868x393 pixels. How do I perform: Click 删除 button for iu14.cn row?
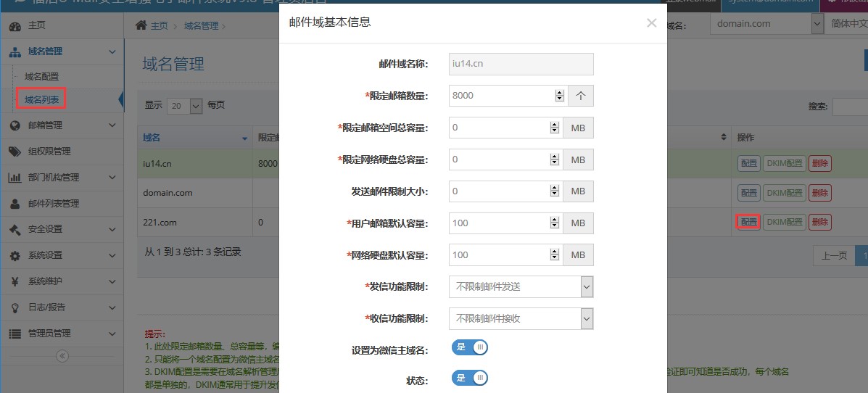coord(819,163)
